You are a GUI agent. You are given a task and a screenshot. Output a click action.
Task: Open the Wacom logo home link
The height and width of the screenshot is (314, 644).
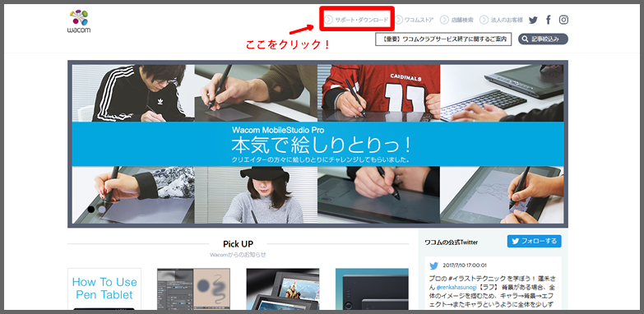pos(79,21)
